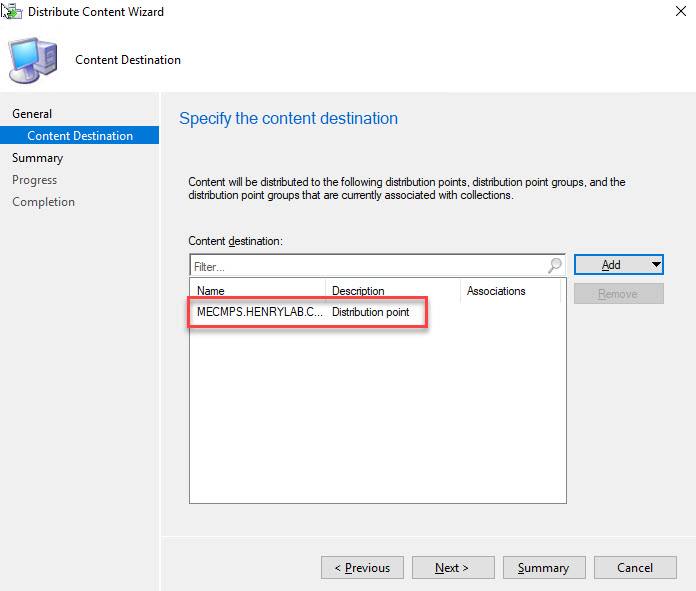Select the Progress step in the sidebar
Viewport: 696px width, 591px height.
pos(34,180)
